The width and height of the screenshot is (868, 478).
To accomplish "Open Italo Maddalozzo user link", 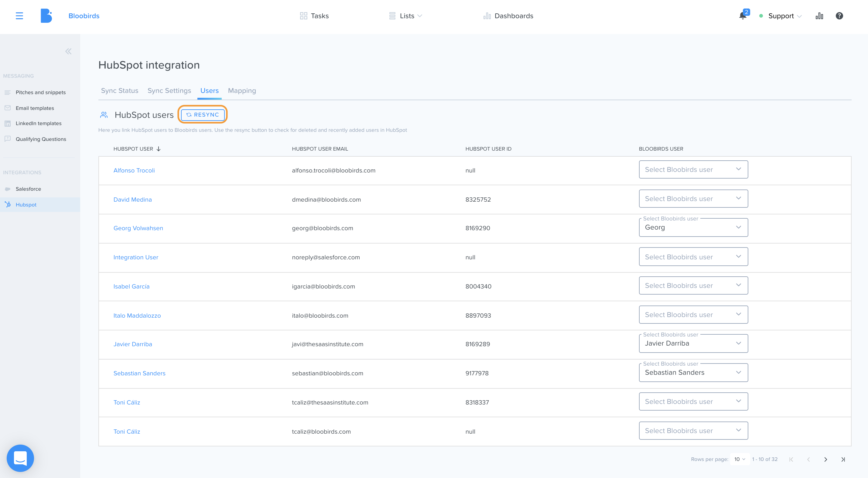I will point(137,316).
